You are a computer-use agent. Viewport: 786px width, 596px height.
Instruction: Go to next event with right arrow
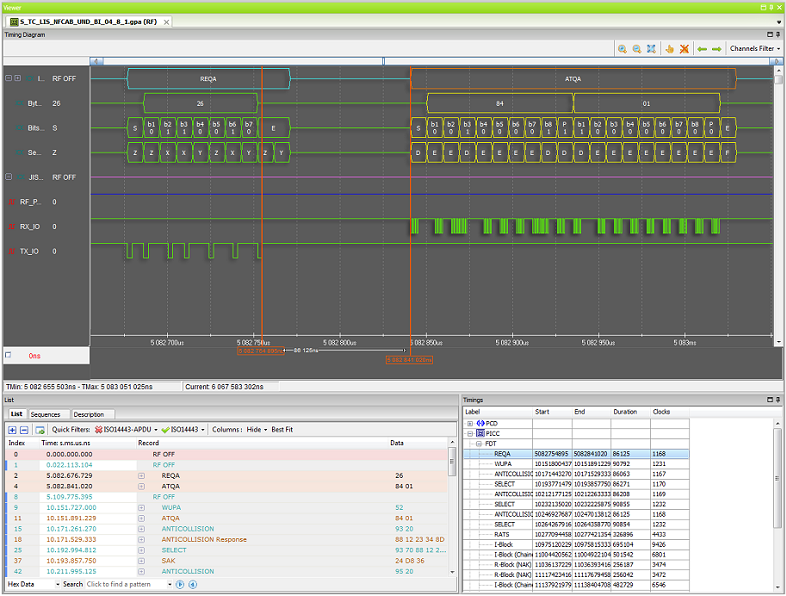pyautogui.click(x=716, y=48)
